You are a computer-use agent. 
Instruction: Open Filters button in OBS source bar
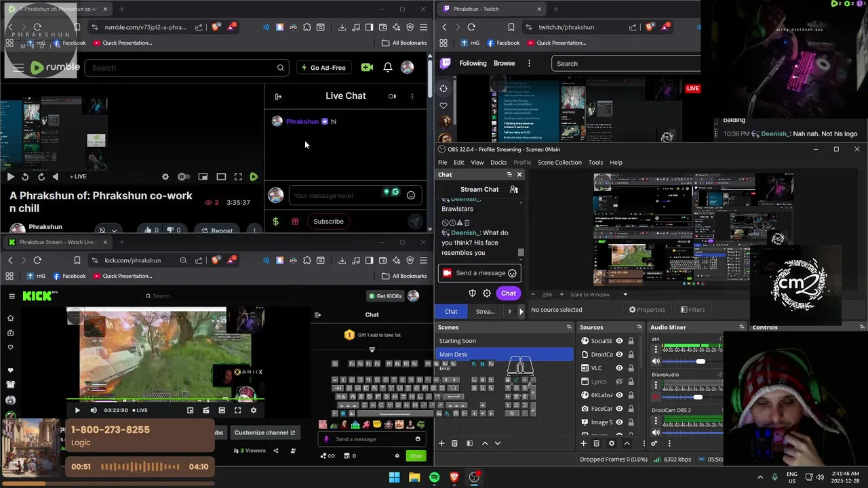(x=692, y=310)
